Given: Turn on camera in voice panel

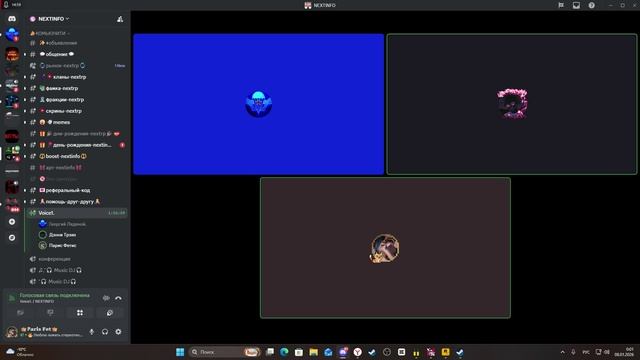Looking at the screenshot, I should pos(20,313).
